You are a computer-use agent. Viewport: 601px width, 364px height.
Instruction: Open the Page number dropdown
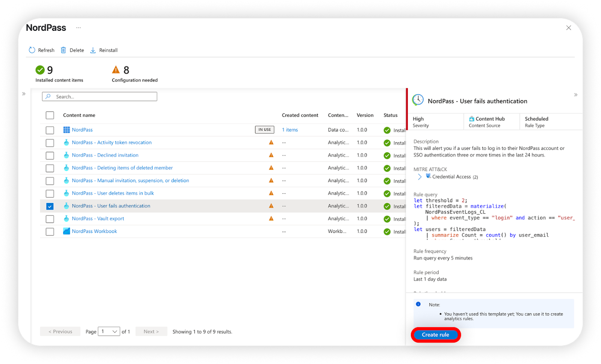[109, 331]
